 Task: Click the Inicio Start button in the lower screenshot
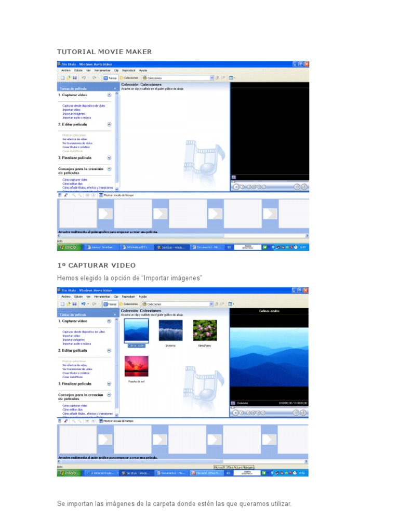click(x=70, y=473)
